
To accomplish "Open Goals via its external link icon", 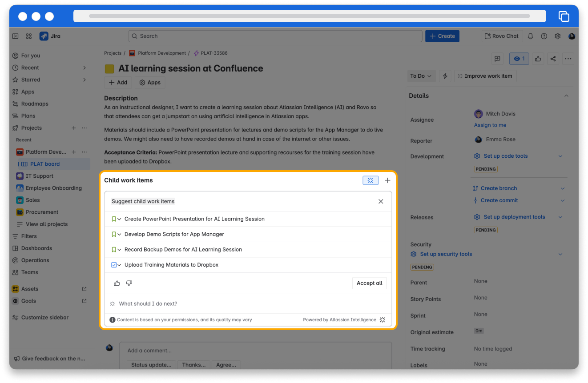I will [x=85, y=301].
